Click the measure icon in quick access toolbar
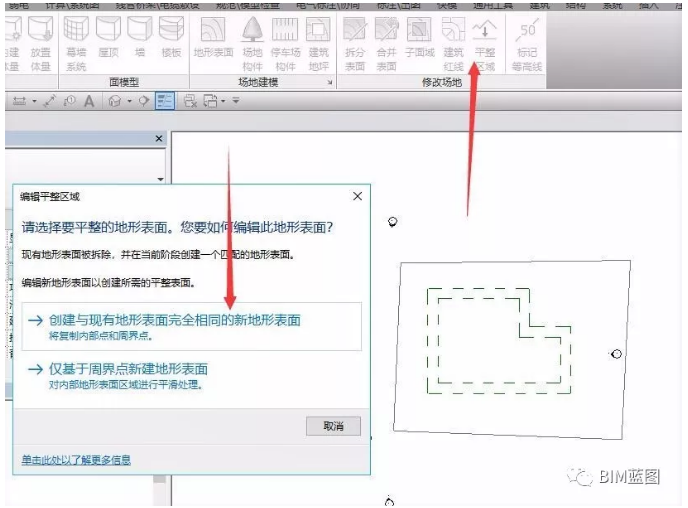688x508 pixels. pyautogui.click(x=19, y=101)
